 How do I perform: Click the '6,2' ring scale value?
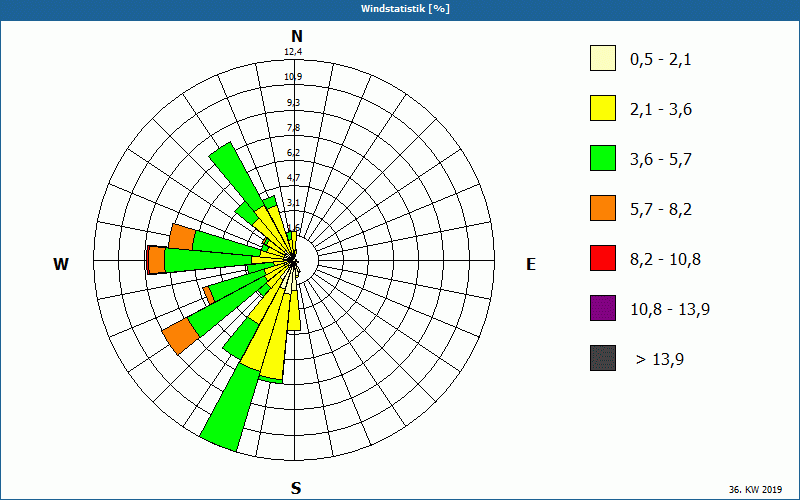click(293, 153)
